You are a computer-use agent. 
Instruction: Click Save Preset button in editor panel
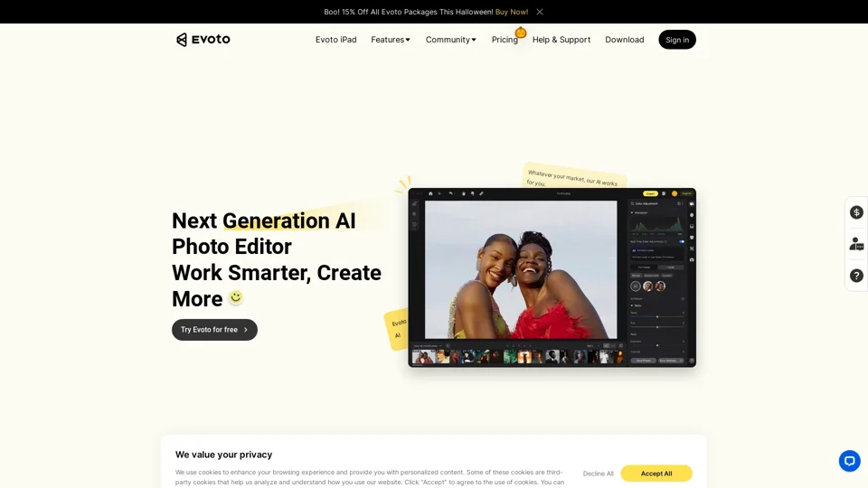point(643,361)
